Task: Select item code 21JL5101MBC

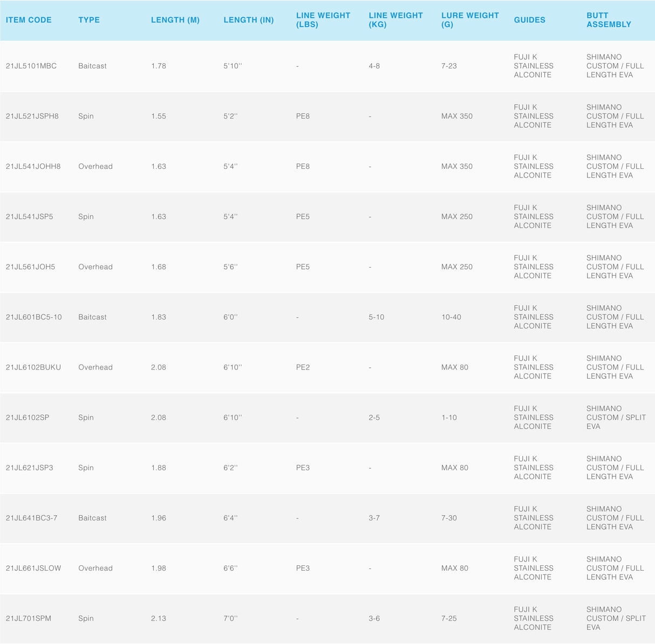Action: tap(31, 66)
